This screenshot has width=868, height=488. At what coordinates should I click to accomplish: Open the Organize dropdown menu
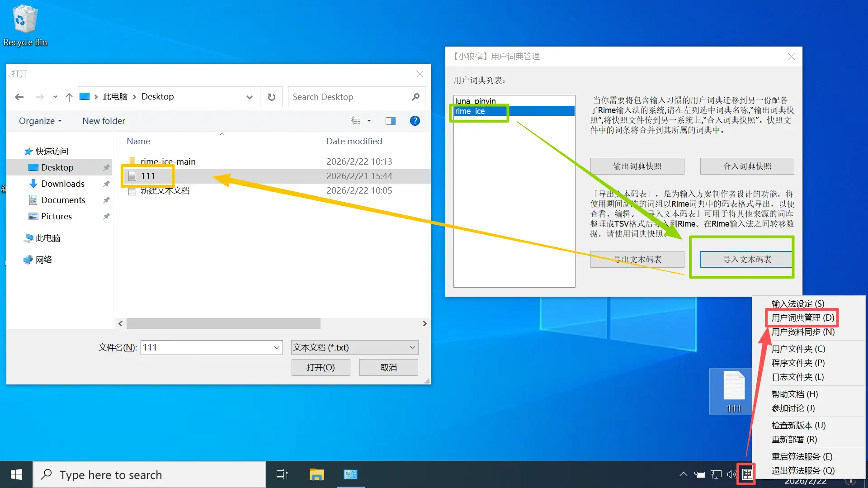coord(40,121)
